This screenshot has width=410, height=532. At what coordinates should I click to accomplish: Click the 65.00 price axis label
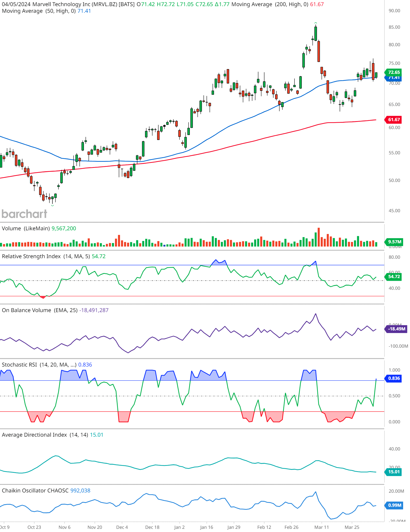click(394, 104)
